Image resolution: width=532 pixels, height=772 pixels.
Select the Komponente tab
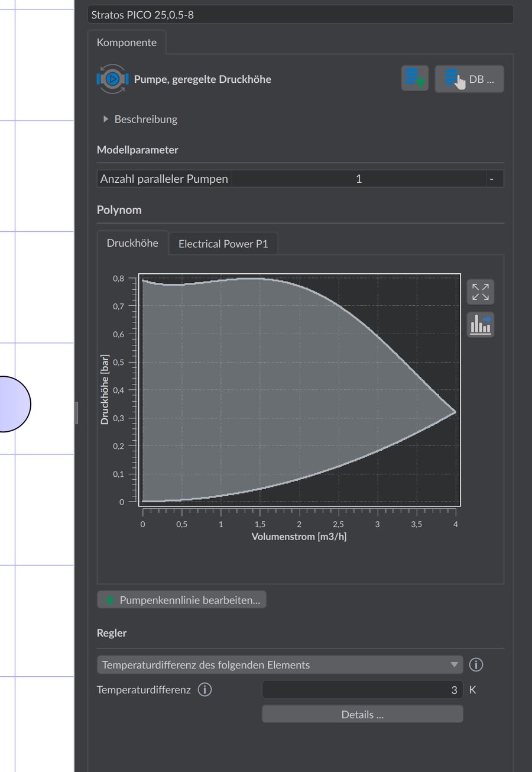[126, 43]
